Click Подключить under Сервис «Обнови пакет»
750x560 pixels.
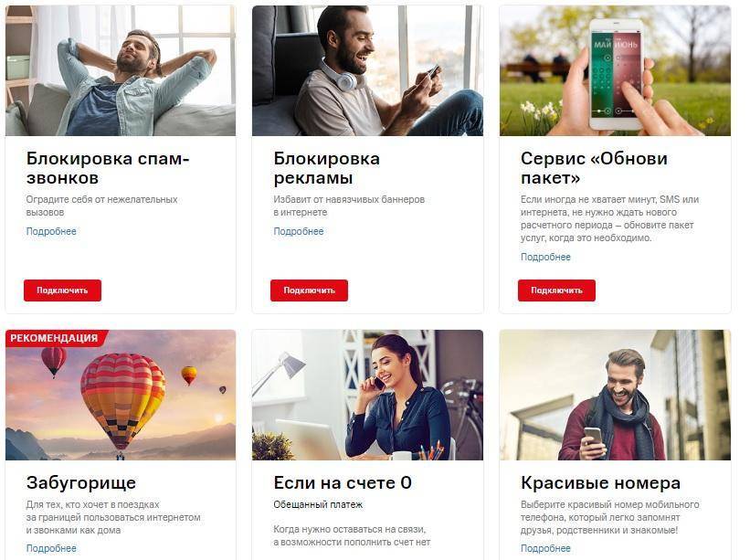point(556,291)
